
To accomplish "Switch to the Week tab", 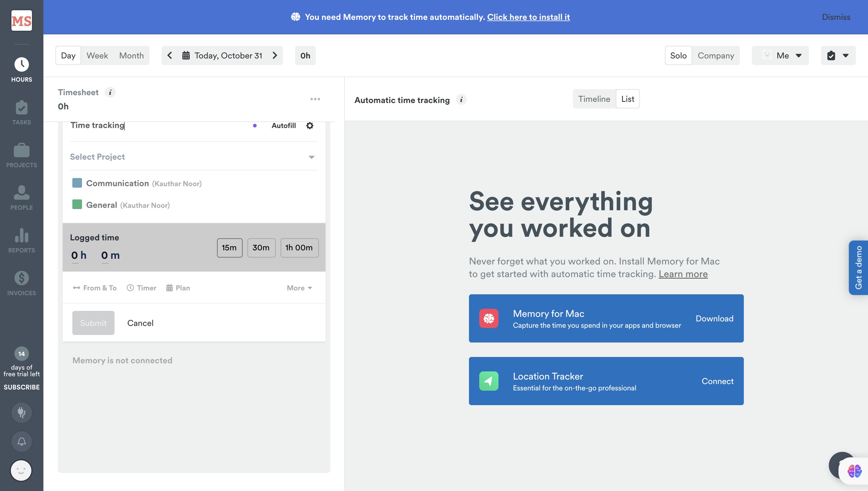I will [97, 55].
